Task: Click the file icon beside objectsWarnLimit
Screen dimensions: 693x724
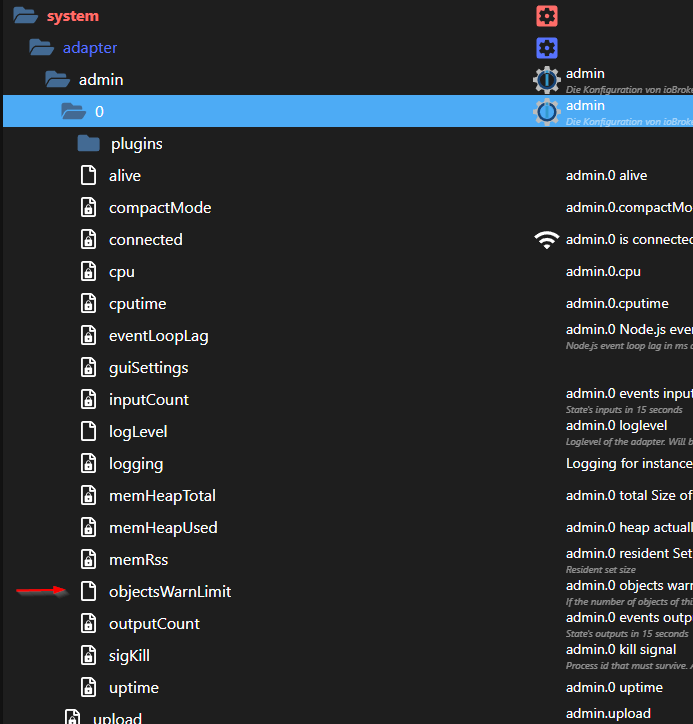Action: (89, 592)
